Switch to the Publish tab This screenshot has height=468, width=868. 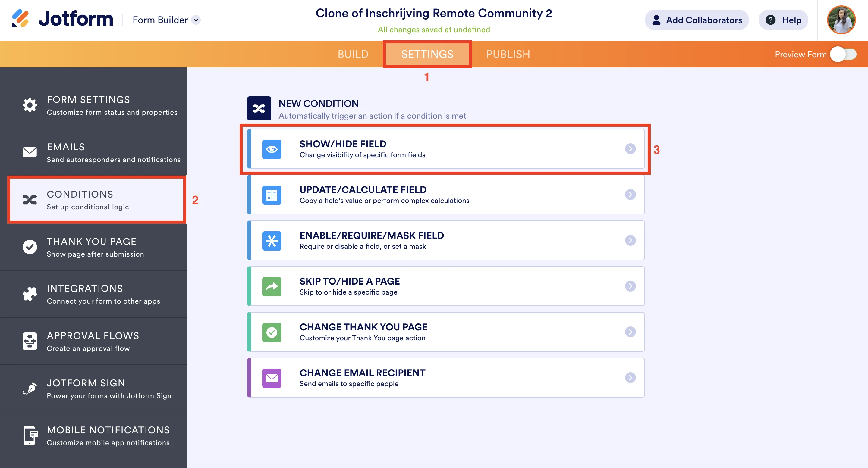(508, 54)
